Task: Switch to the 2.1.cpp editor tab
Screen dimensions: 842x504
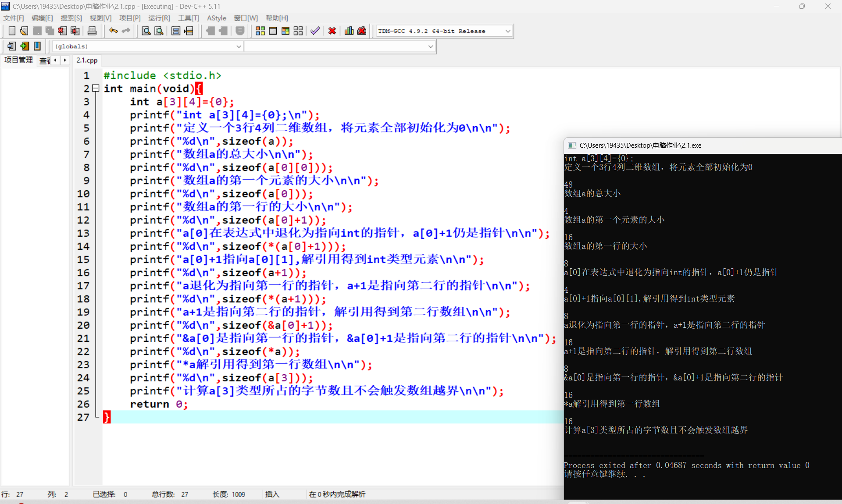Action: pos(87,60)
